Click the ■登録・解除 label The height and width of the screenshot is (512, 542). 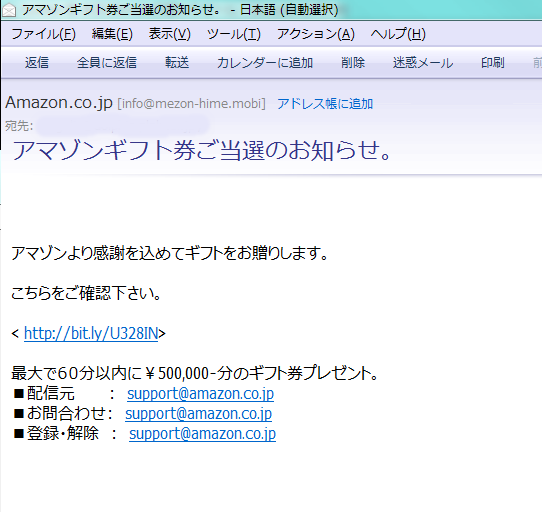point(56,434)
